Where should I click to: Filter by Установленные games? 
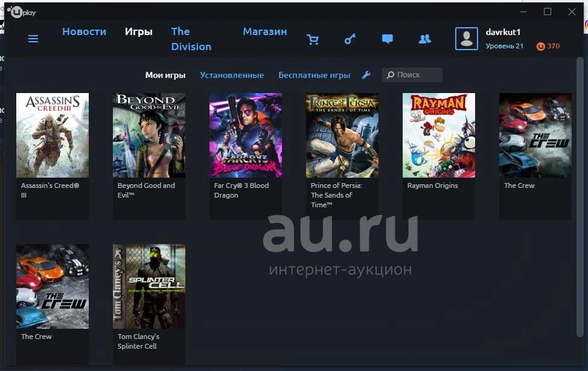coord(232,75)
